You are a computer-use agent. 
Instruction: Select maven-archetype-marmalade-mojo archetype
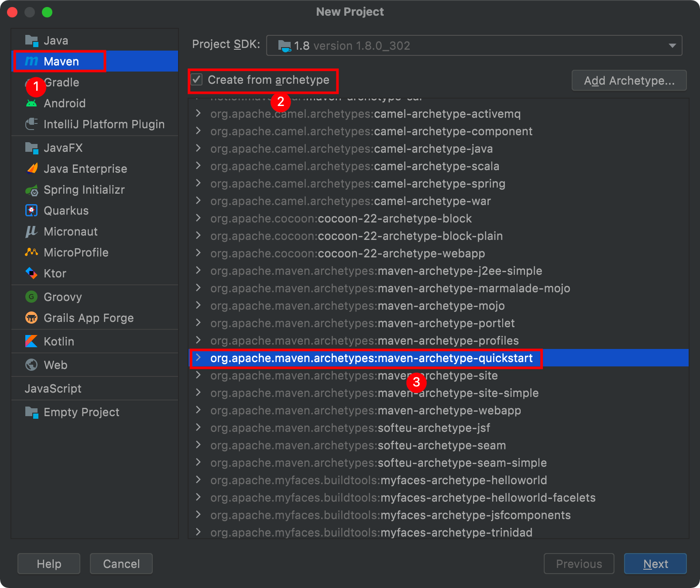(x=439, y=288)
